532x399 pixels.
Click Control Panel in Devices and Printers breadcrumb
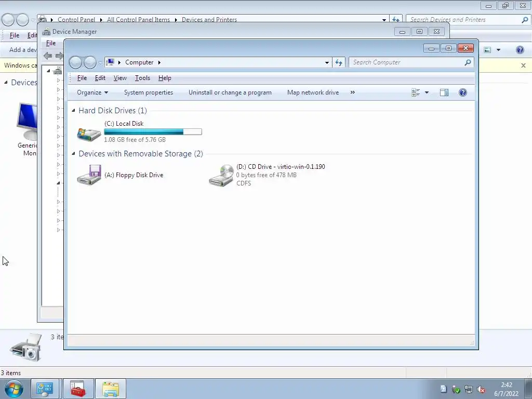76,20
